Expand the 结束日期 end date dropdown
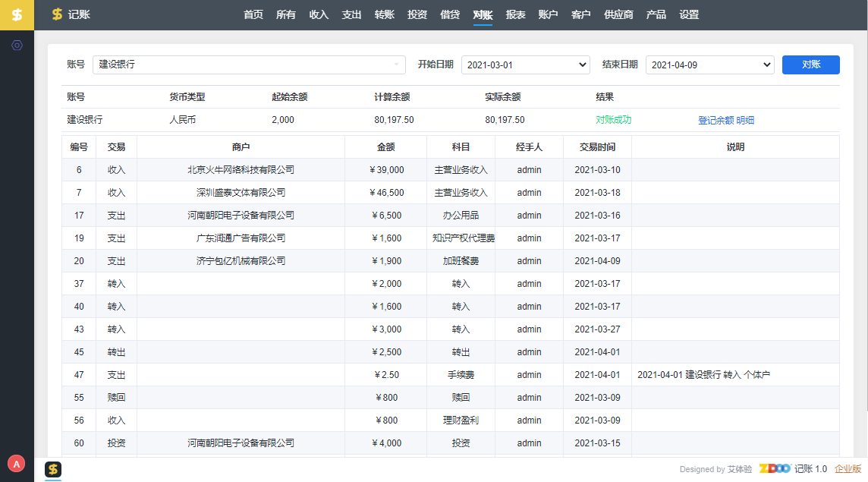This screenshot has height=482, width=868. (x=709, y=65)
